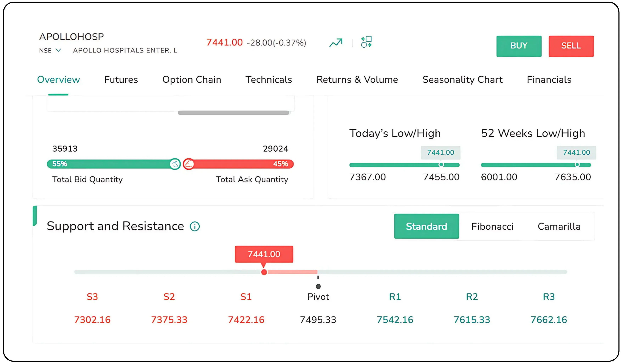Image resolution: width=621 pixels, height=364 pixels.
Task: Open the Option Chain tab
Action: [192, 79]
